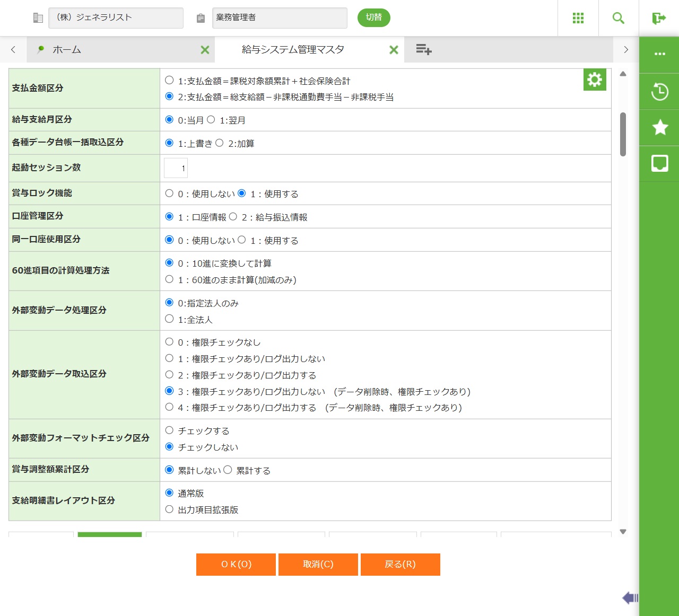Click the add tab list icon

pyautogui.click(x=423, y=50)
